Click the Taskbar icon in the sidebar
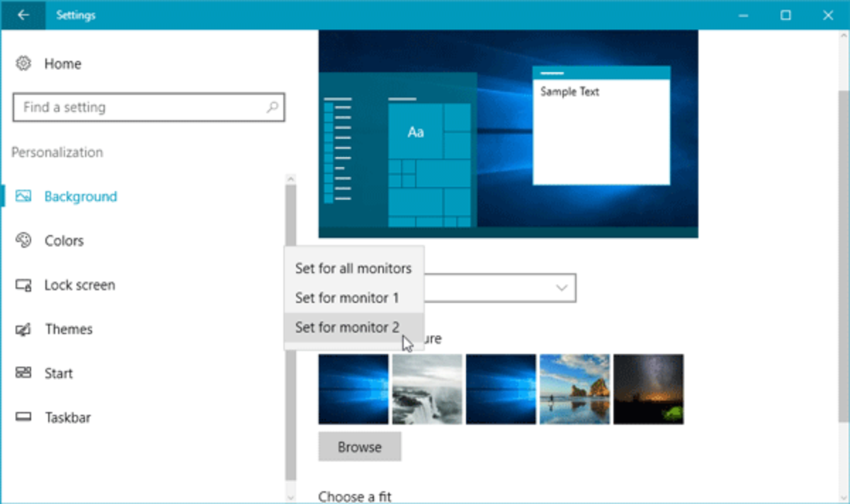Image resolution: width=850 pixels, height=504 pixels. point(23,418)
